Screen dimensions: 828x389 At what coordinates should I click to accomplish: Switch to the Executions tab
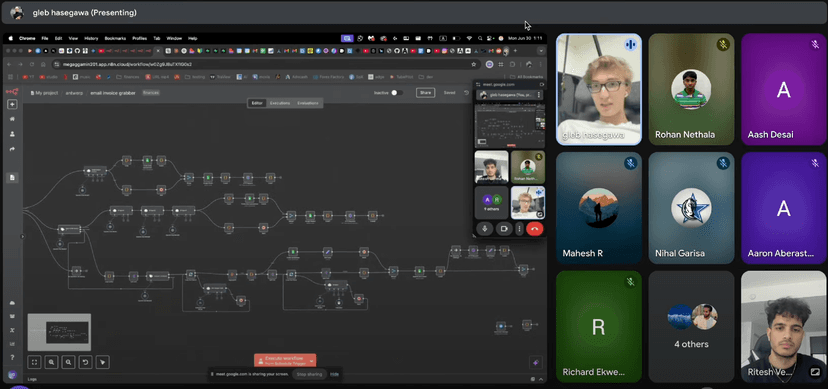point(280,103)
